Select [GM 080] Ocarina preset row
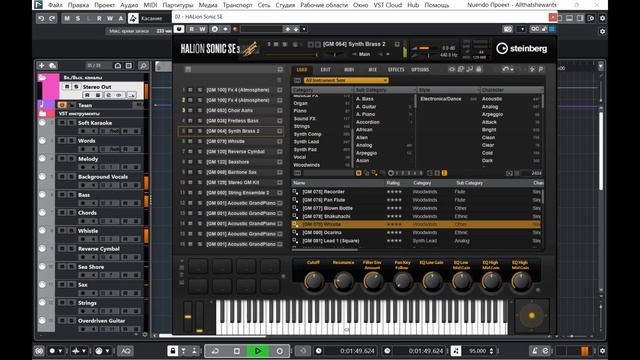640x360 pixels. pos(417,233)
